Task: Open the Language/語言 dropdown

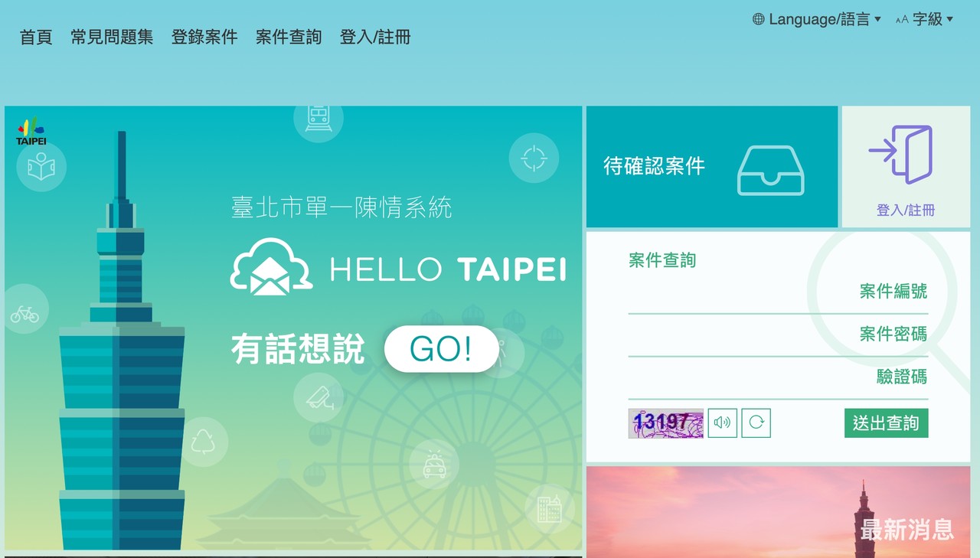Action: pos(817,19)
